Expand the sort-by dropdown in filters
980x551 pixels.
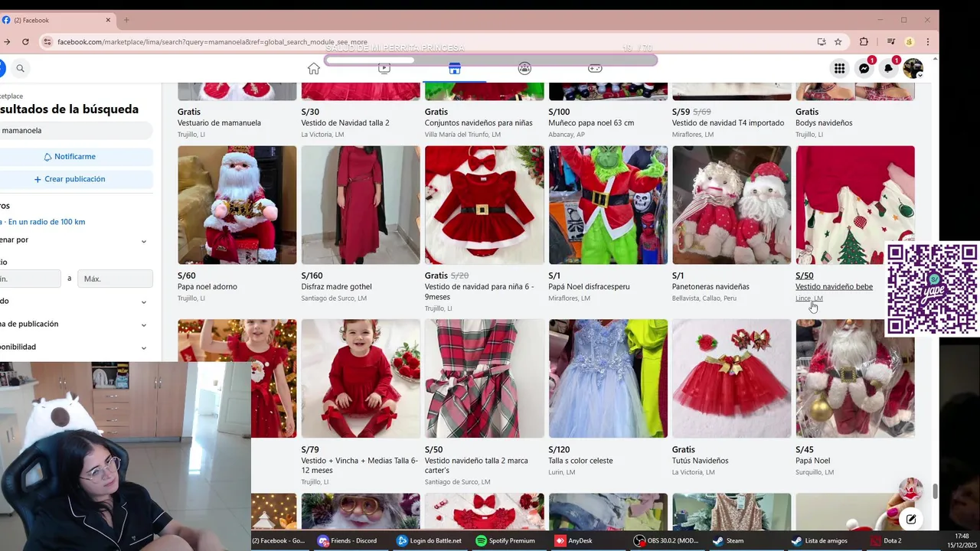point(143,241)
